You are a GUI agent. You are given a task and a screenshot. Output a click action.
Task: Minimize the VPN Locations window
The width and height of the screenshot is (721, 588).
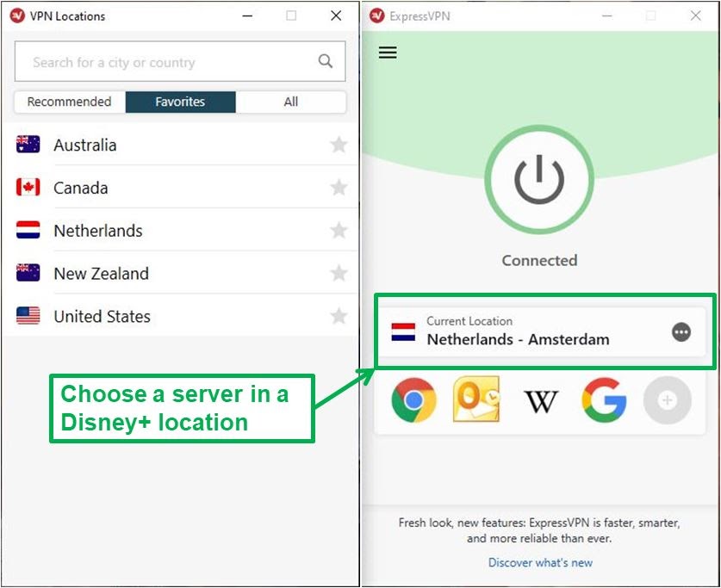pyautogui.click(x=247, y=15)
